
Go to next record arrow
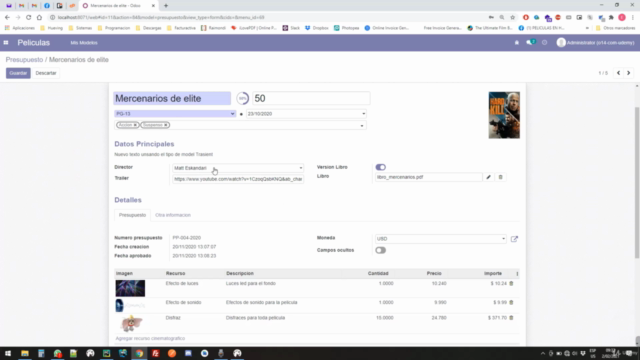coord(629,73)
